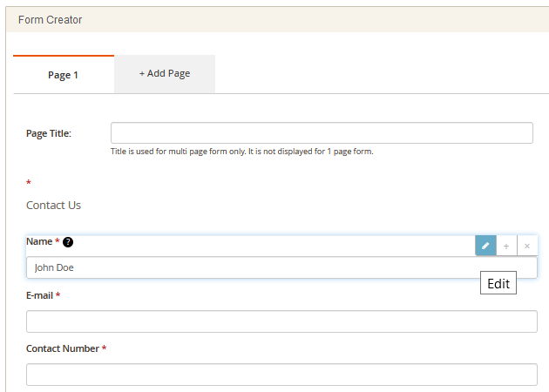The width and height of the screenshot is (549, 392).
Task: Click the Contact Number field label
Action: click(62, 348)
